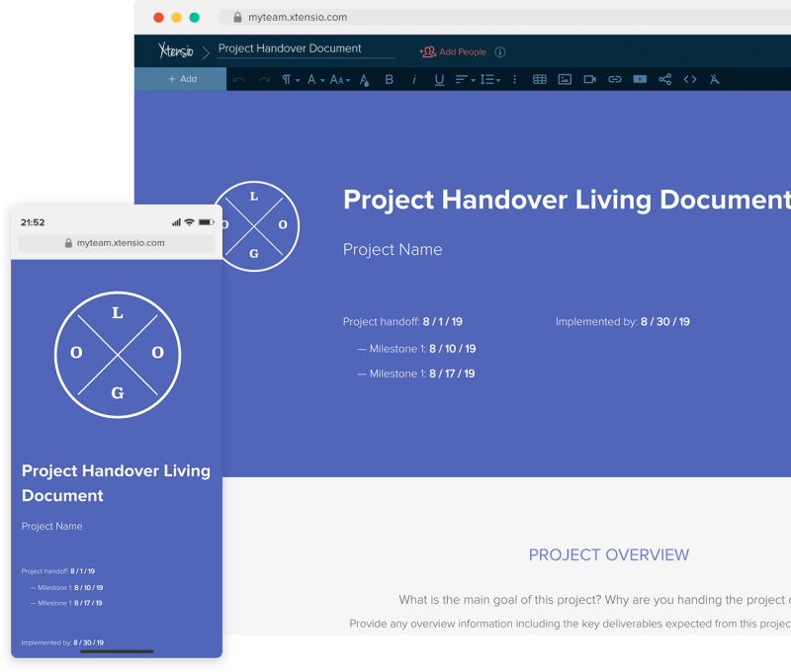791x672 pixels.
Task: Redo the last action
Action: click(x=264, y=80)
